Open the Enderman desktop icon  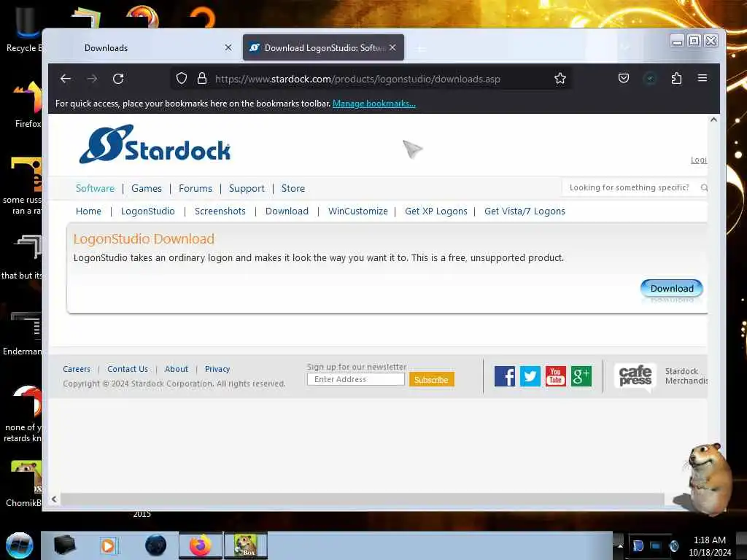(23, 333)
